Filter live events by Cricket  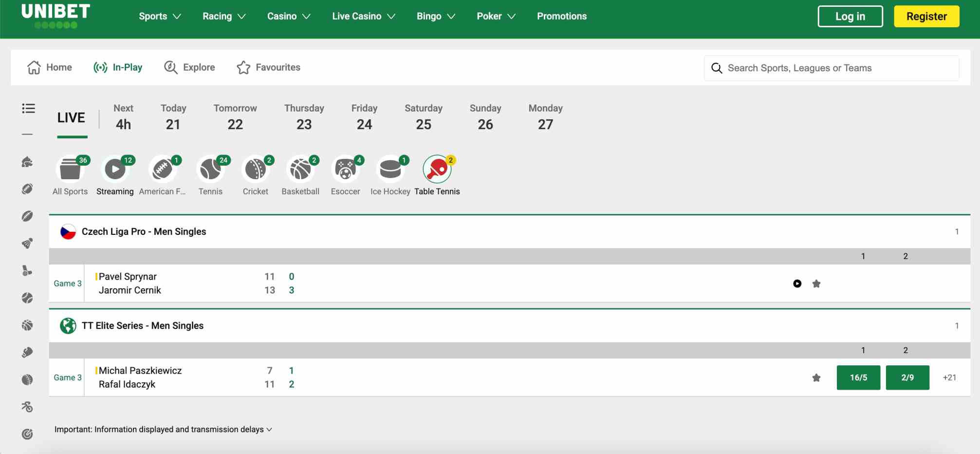click(256, 170)
